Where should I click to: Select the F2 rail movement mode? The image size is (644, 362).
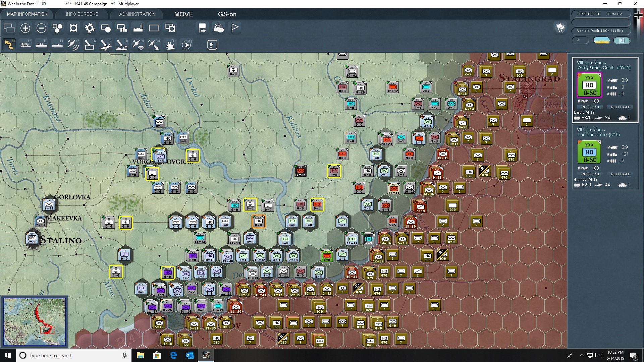tap(25, 45)
